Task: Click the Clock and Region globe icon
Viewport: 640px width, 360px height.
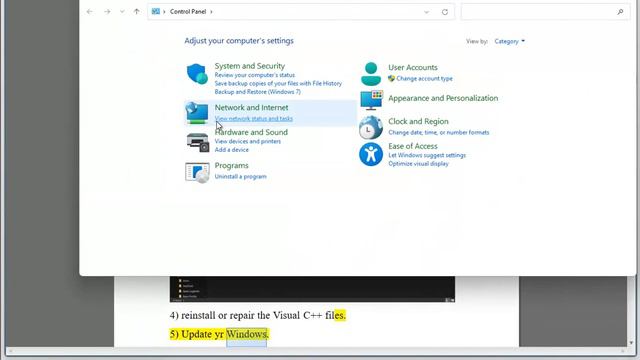Action: point(371,127)
